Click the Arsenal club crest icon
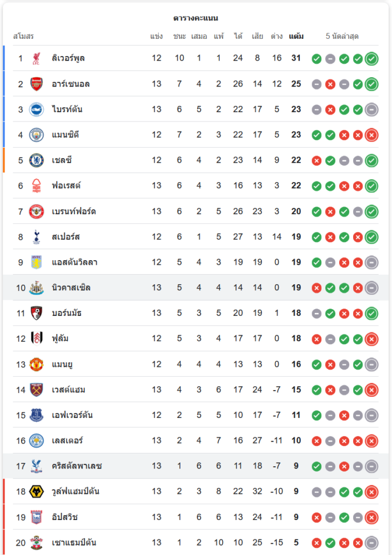Image resolution: width=392 pixels, height=555 pixels. pyautogui.click(x=37, y=84)
